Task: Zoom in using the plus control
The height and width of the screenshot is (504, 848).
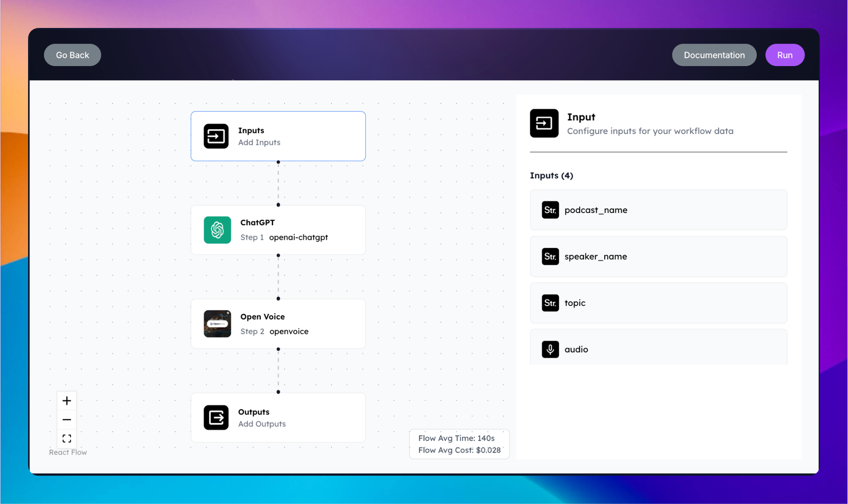Action: [66, 401]
